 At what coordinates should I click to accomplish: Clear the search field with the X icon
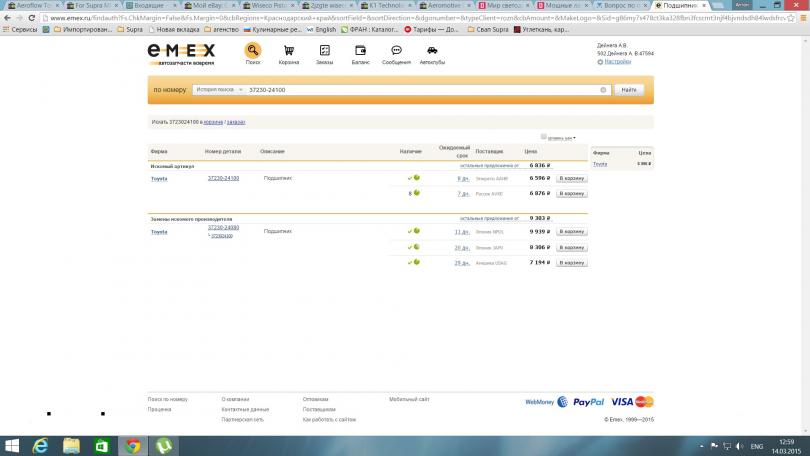point(603,90)
